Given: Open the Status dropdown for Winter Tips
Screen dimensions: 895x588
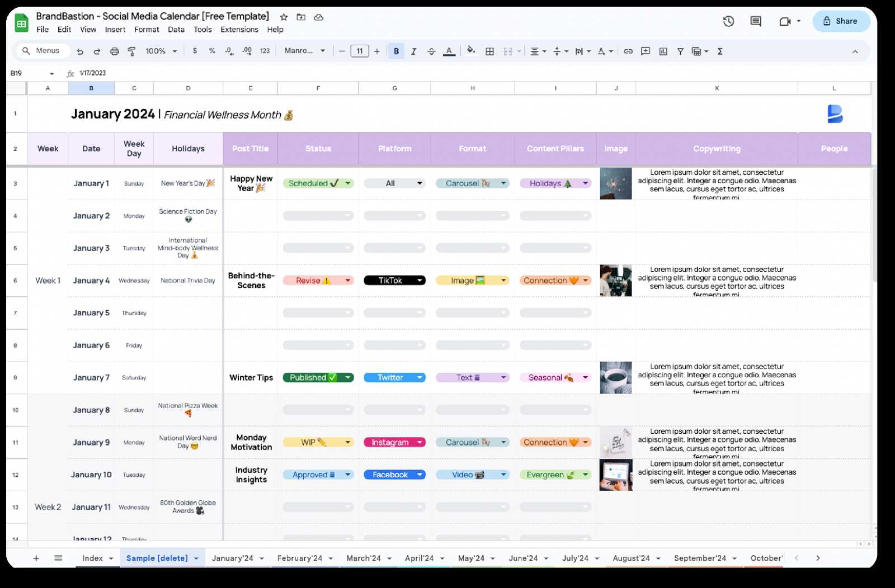Looking at the screenshot, I should 348,377.
